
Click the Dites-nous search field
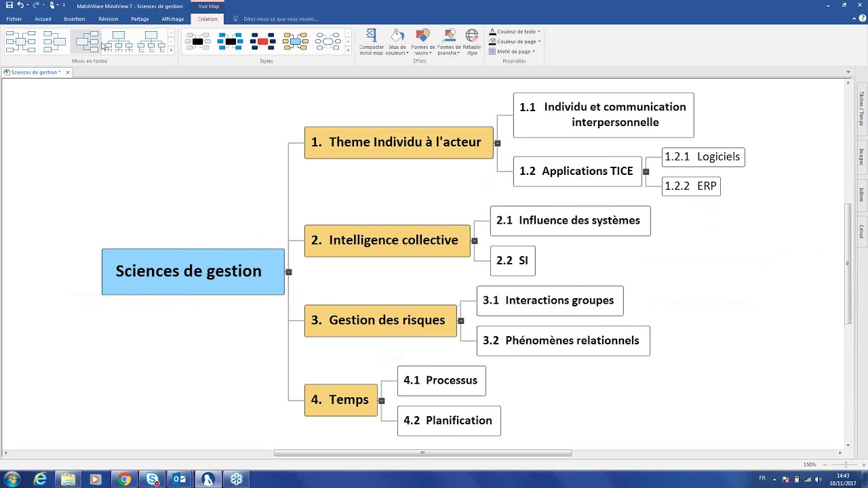point(281,19)
